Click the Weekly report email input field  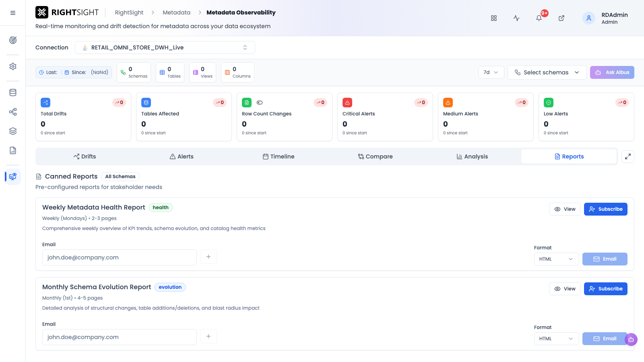pyautogui.click(x=120, y=257)
